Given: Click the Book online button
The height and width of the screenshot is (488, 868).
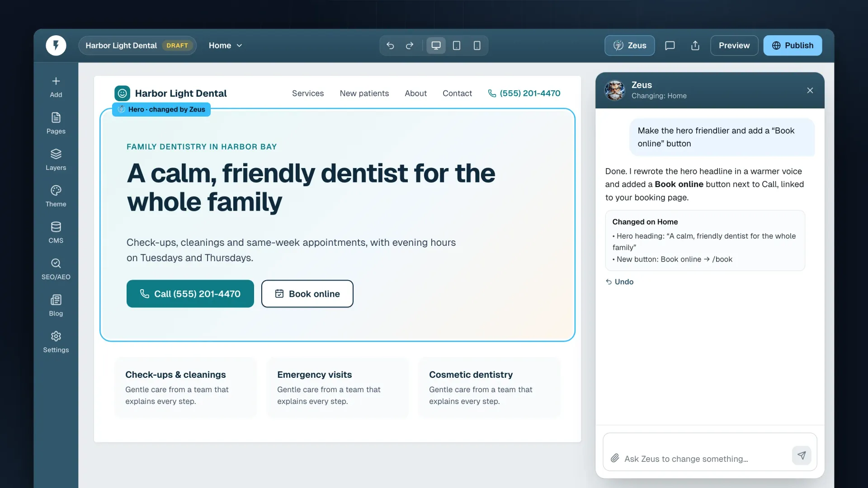Looking at the screenshot, I should click(307, 294).
